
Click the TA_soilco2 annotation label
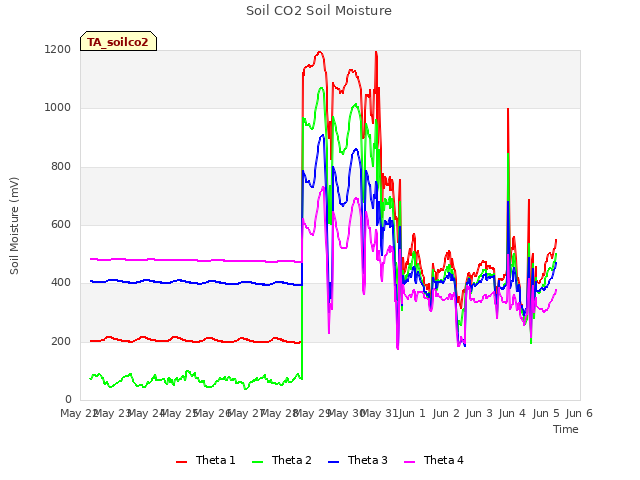(x=118, y=41)
